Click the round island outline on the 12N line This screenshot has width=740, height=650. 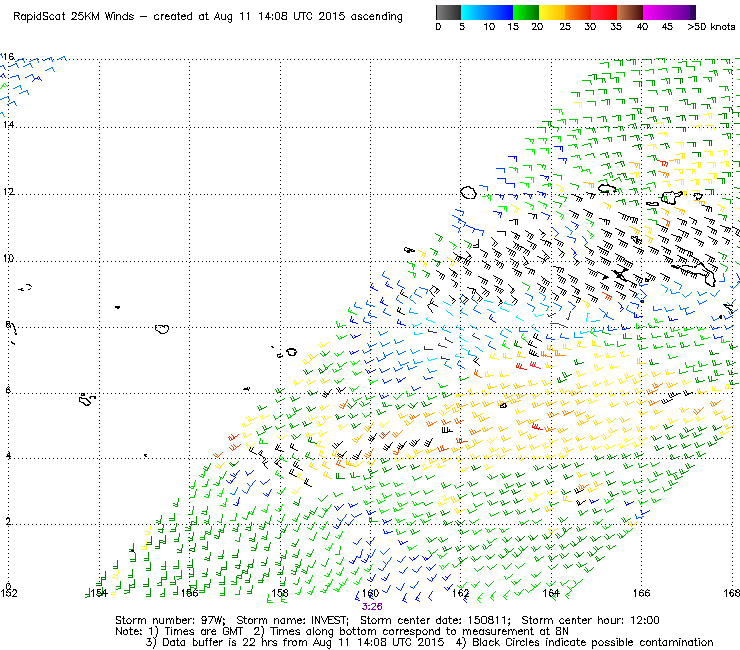tap(468, 193)
